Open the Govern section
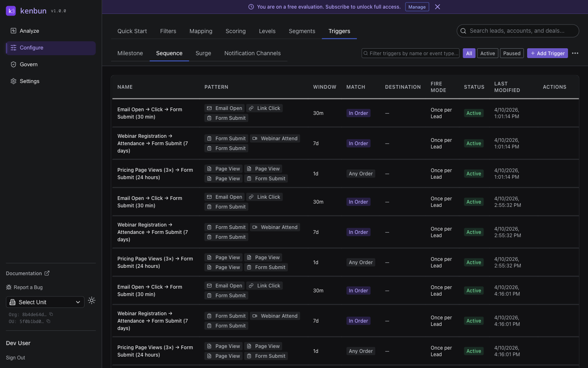Screen dimensions: 588x368 tap(51, 65)
